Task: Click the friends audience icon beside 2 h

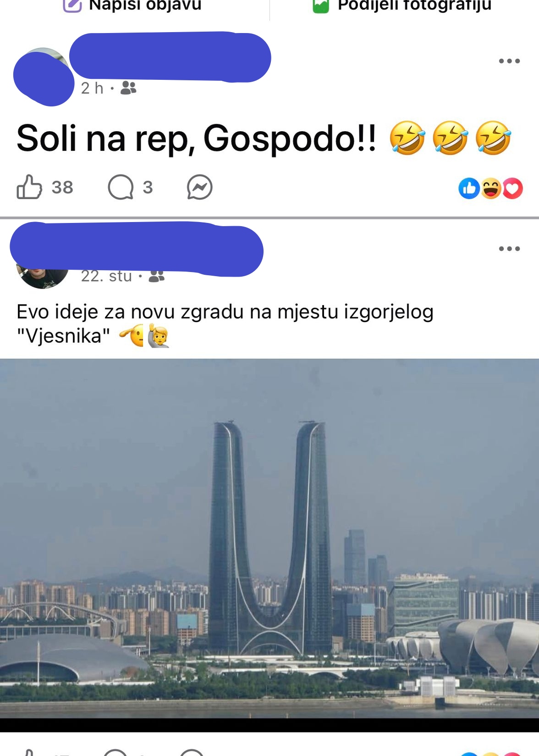Action: pyautogui.click(x=128, y=88)
